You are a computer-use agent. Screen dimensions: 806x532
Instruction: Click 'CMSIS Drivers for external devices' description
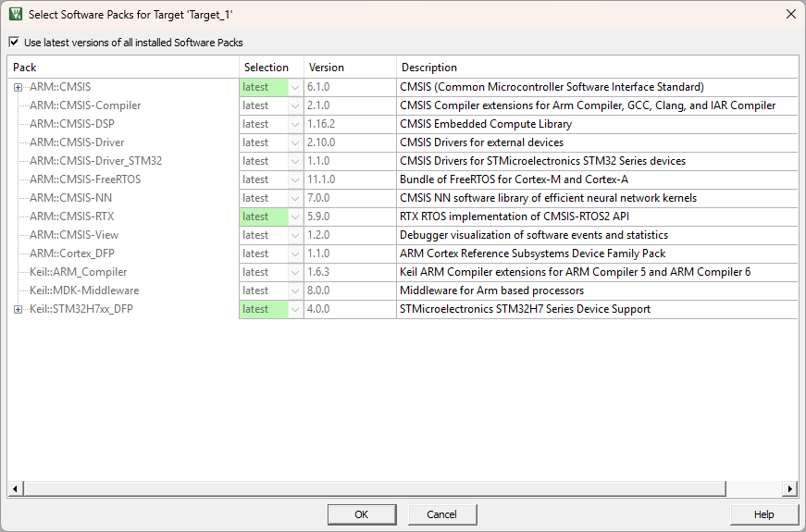(x=481, y=142)
